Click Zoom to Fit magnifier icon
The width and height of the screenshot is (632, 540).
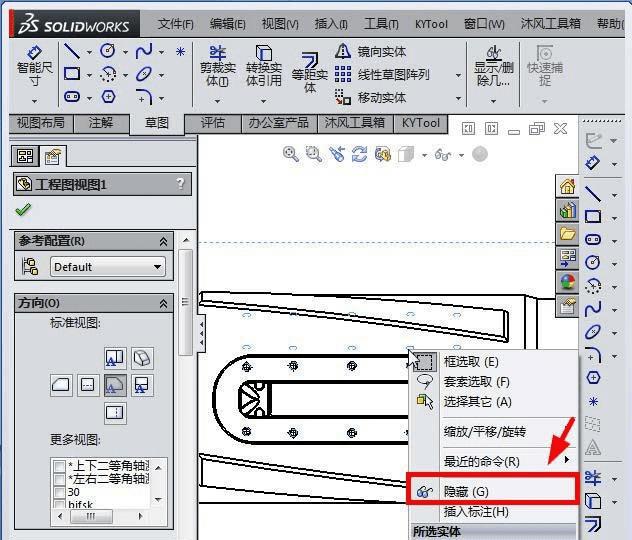(291, 154)
